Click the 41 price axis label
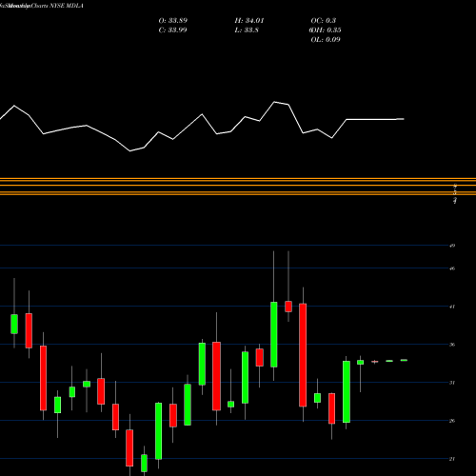 452,307
